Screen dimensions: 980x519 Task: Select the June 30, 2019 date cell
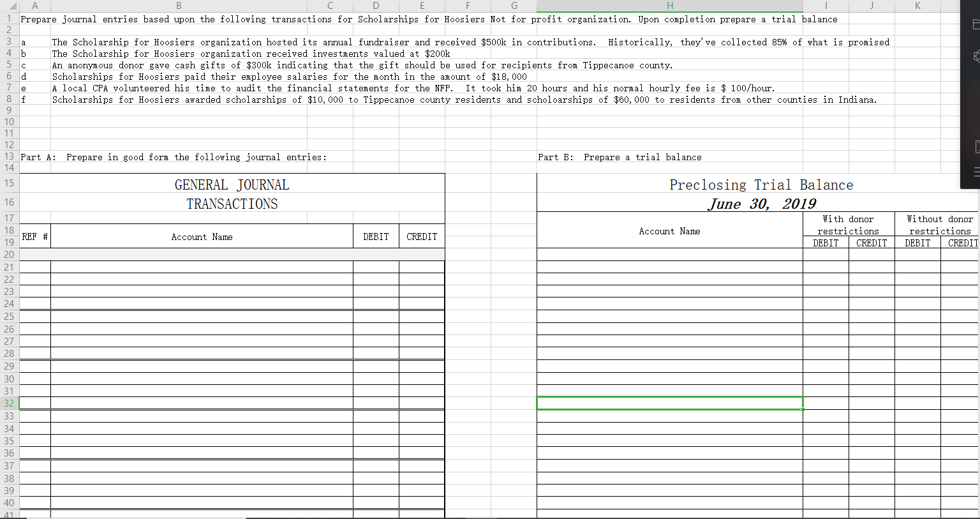coord(761,204)
